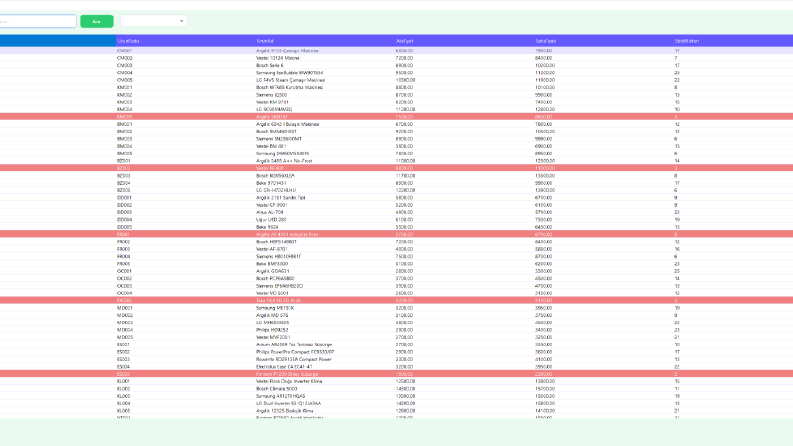Select product code cell BM004
The height and width of the screenshot is (446, 793).
coord(124,146)
